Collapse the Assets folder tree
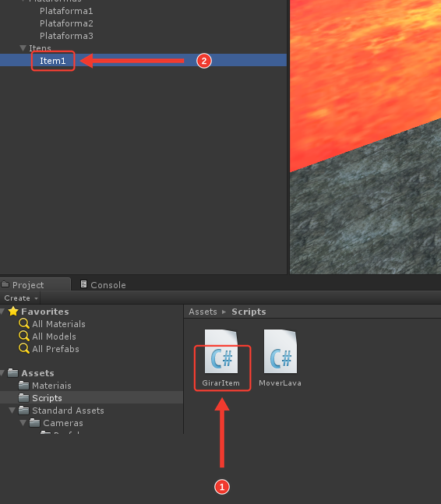 tap(2, 373)
